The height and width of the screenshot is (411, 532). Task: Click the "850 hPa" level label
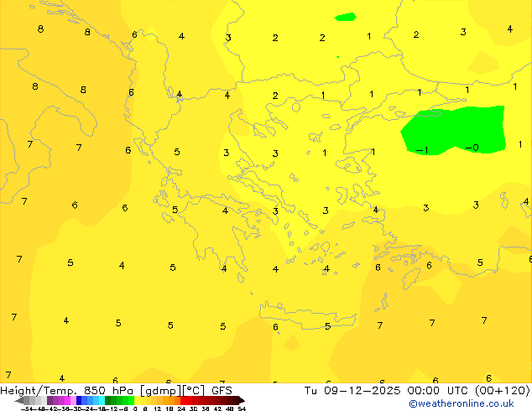coord(108,391)
